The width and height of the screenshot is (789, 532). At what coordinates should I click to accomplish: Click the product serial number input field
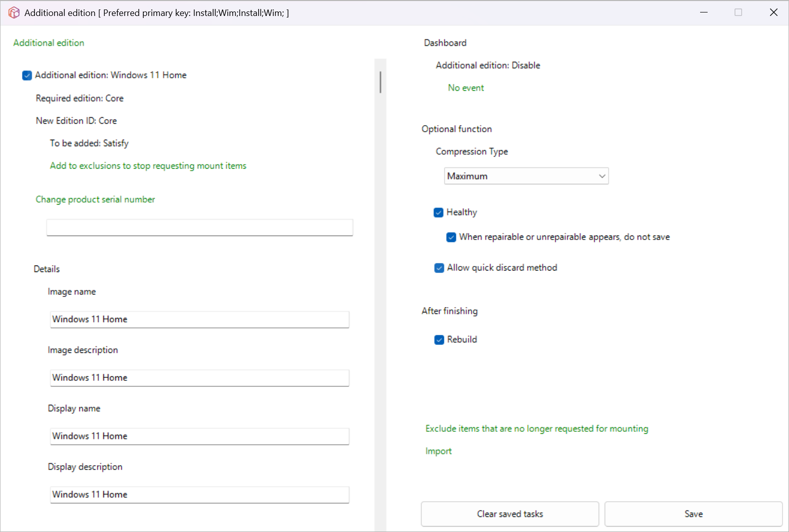[x=200, y=228]
